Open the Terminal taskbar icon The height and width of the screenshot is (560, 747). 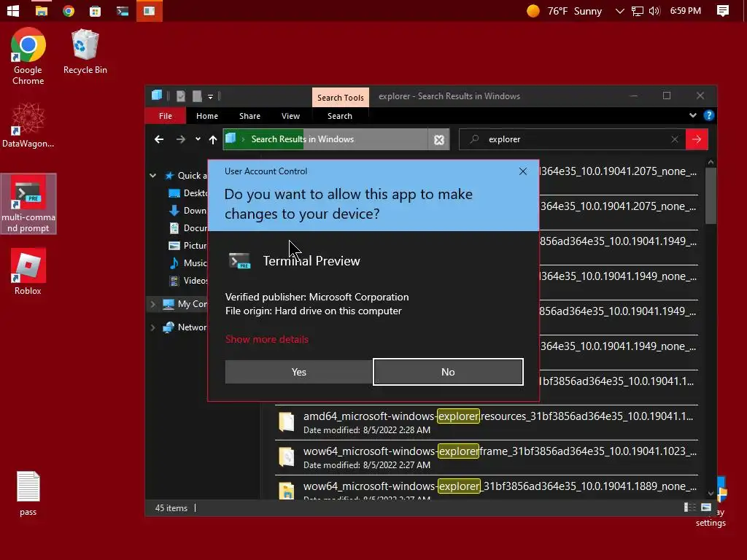point(123,10)
